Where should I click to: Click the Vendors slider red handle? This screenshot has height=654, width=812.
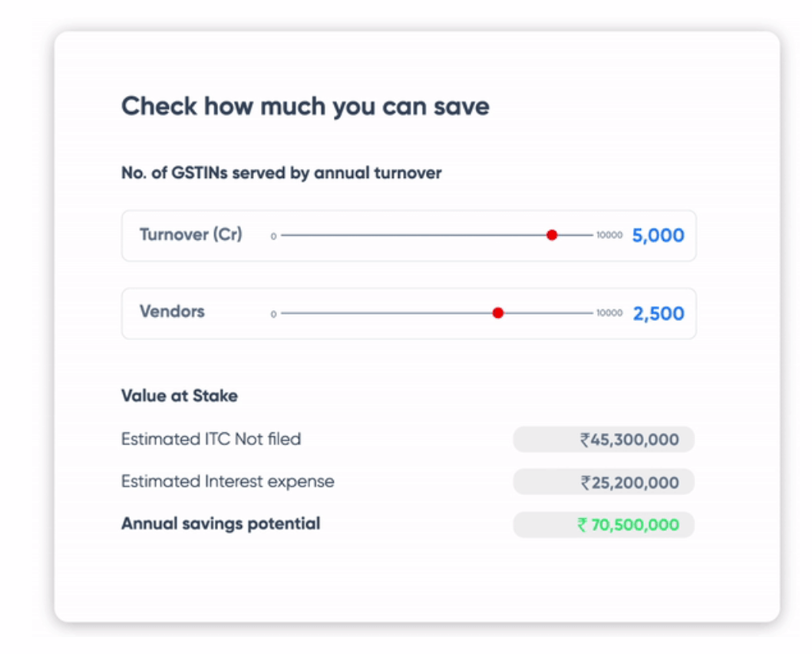[x=498, y=312]
